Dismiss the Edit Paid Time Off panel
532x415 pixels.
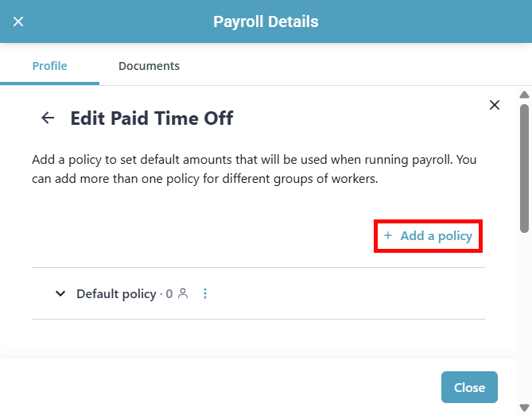pyautogui.click(x=495, y=105)
